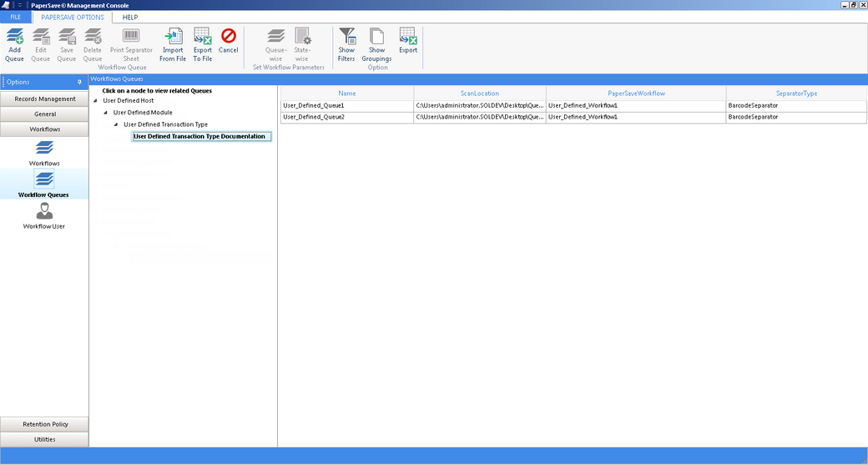Select the User Defined Host tree node

pyautogui.click(x=129, y=101)
